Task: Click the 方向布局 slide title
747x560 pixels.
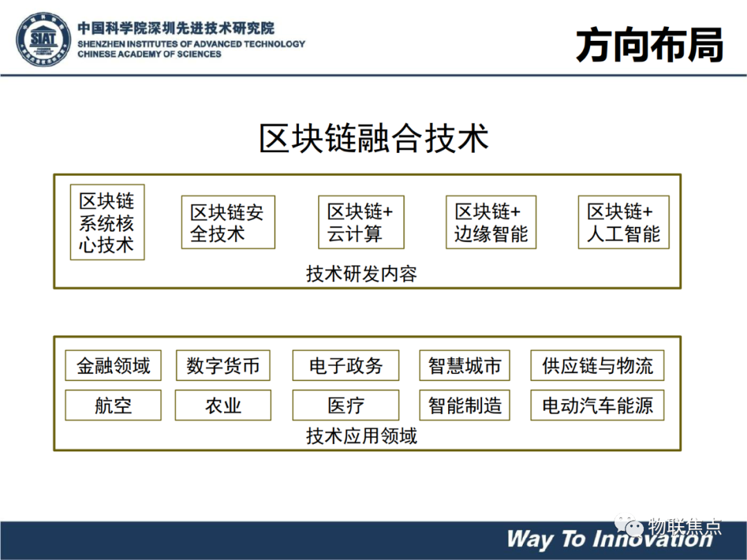Action: (649, 45)
